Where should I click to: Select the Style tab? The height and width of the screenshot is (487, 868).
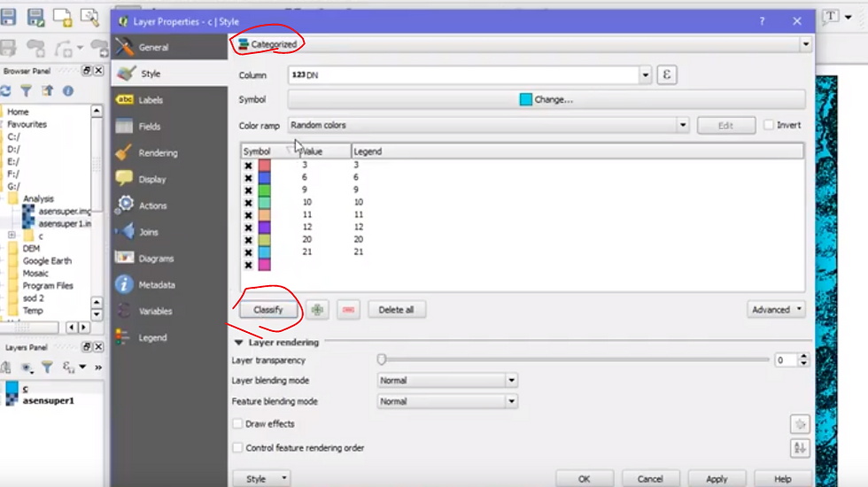coord(169,73)
